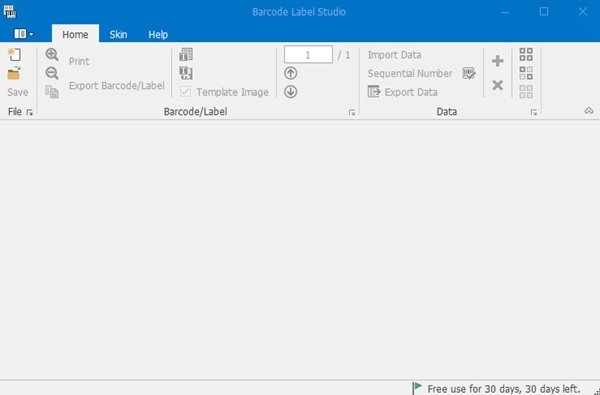The width and height of the screenshot is (600, 395).
Task: Deselect all items grid icon
Action: click(526, 92)
